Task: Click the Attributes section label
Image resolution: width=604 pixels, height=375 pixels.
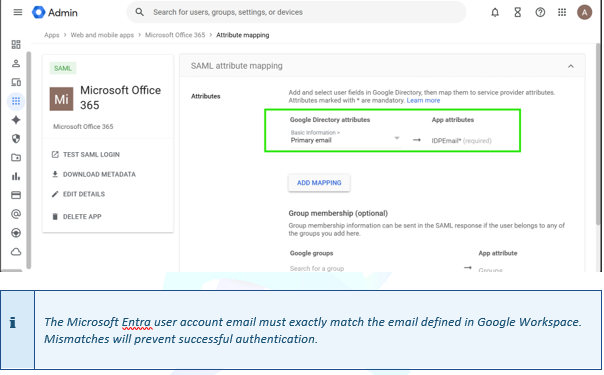Action: 206,96
